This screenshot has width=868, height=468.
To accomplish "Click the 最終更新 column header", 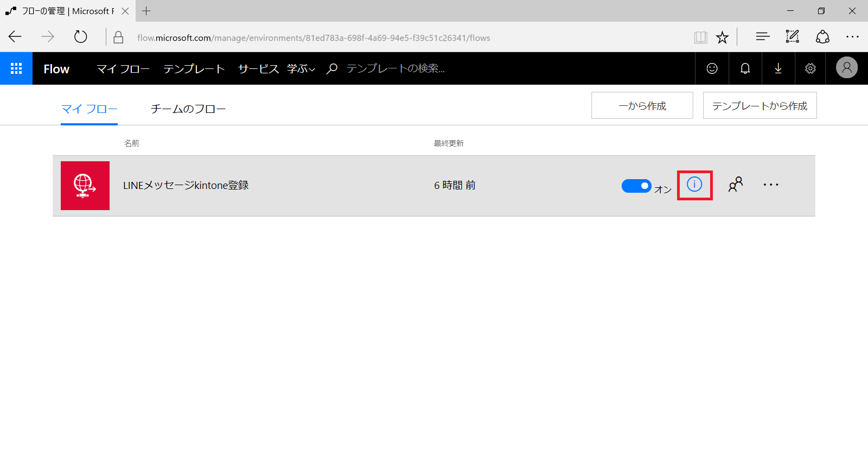I will click(449, 143).
